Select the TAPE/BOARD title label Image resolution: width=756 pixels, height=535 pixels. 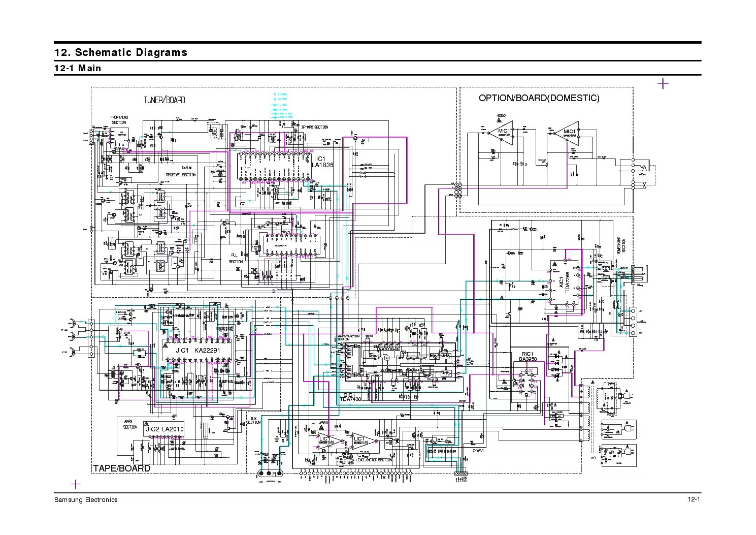[x=122, y=468]
